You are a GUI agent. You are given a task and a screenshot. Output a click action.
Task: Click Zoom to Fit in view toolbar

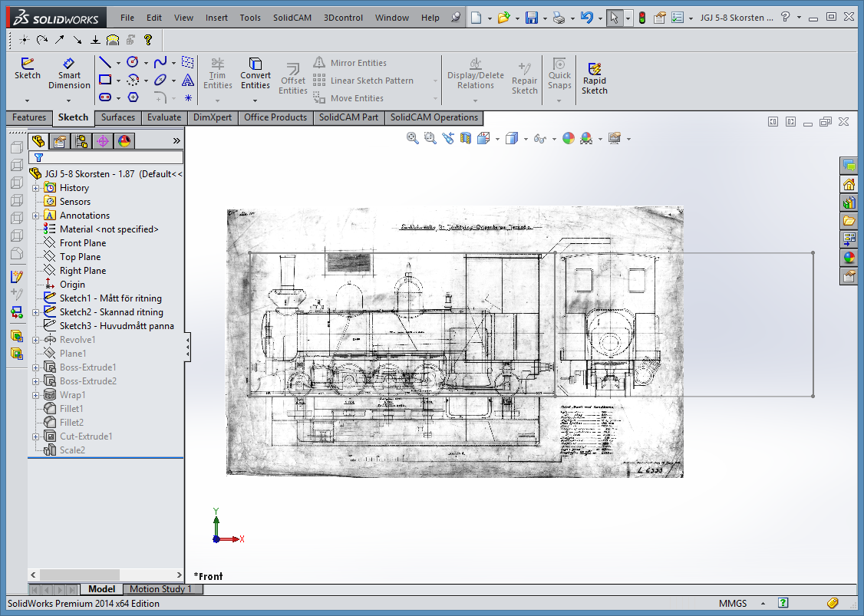point(412,138)
